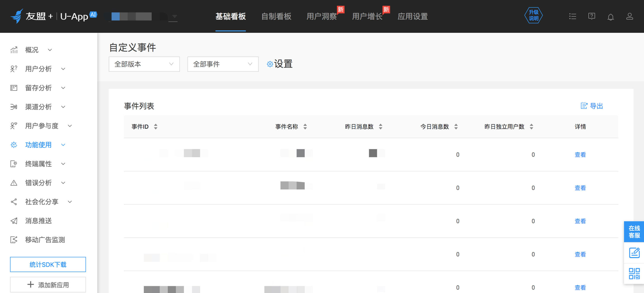Click the 消息推送 paper plane icon

[14, 221]
